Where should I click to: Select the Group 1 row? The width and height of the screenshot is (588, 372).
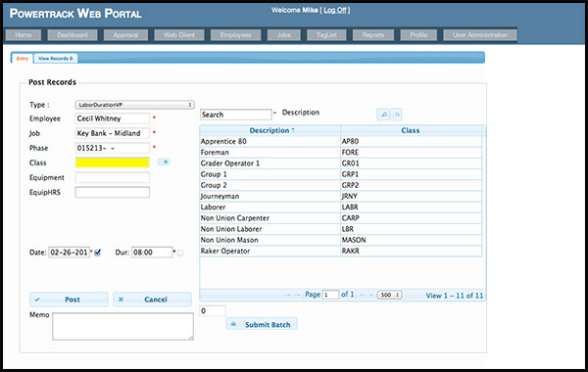click(x=341, y=174)
